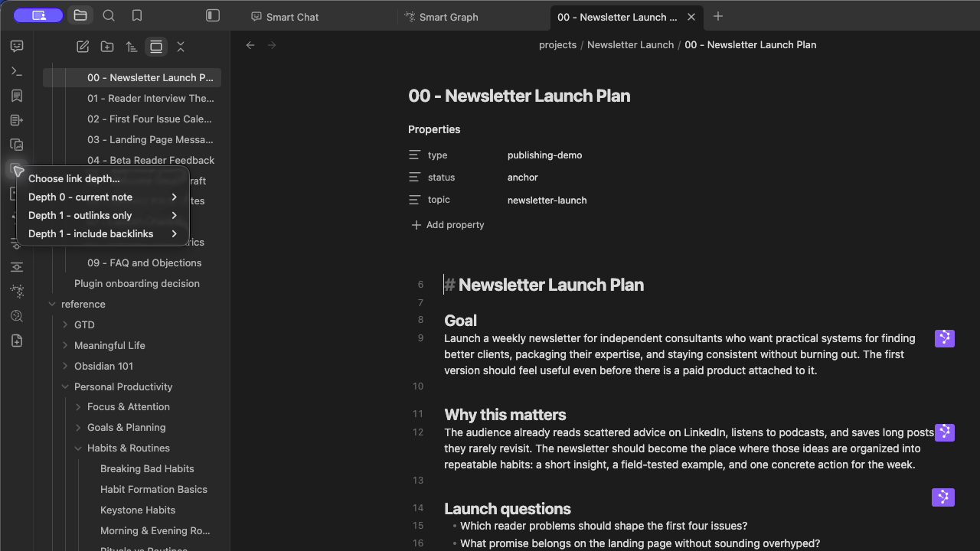
Task: Open the Habit Formation Basics note
Action: pyautogui.click(x=154, y=489)
